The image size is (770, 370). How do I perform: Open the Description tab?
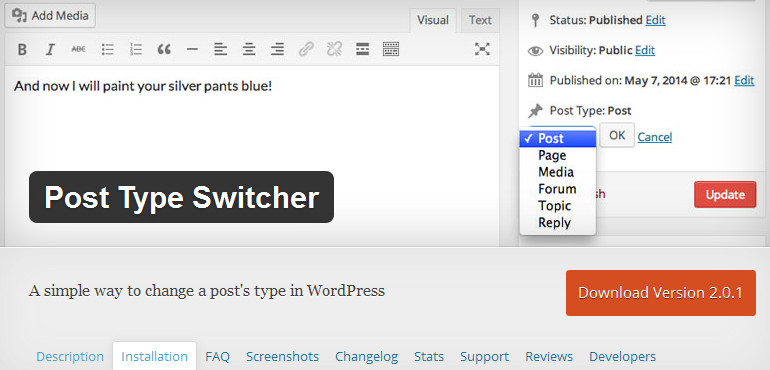click(70, 356)
